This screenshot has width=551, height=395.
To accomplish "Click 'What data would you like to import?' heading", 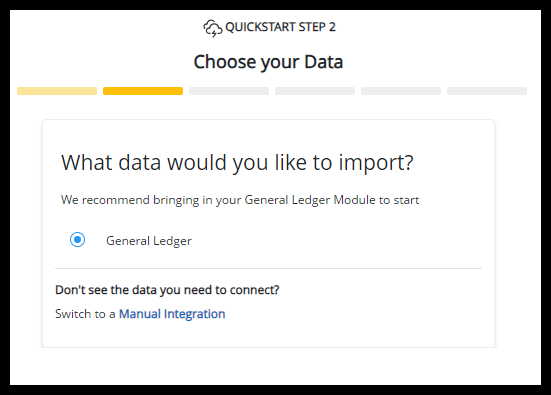I will (x=238, y=163).
